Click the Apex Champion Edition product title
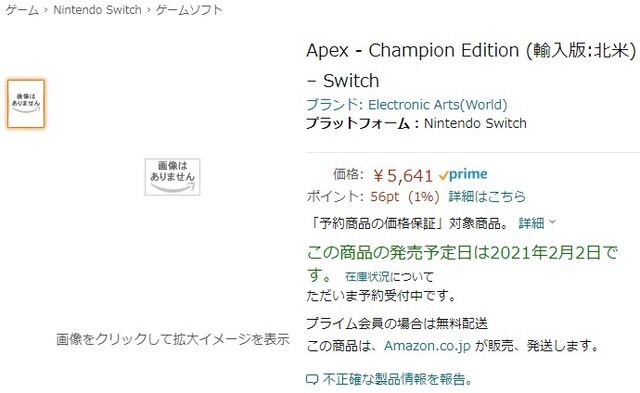Viewport: 640px width, 393px height. (x=471, y=65)
